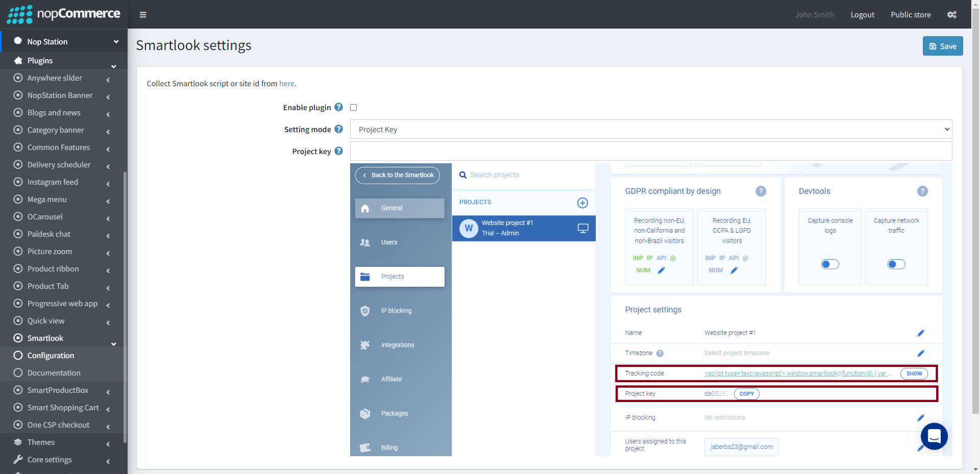Image resolution: width=980 pixels, height=474 pixels.
Task: Click the Anywhere slider circle icon
Action: (18, 78)
